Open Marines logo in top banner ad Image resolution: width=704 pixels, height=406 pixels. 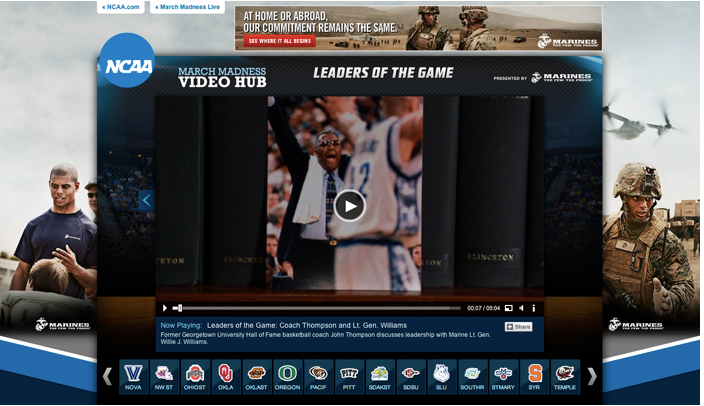[568, 42]
